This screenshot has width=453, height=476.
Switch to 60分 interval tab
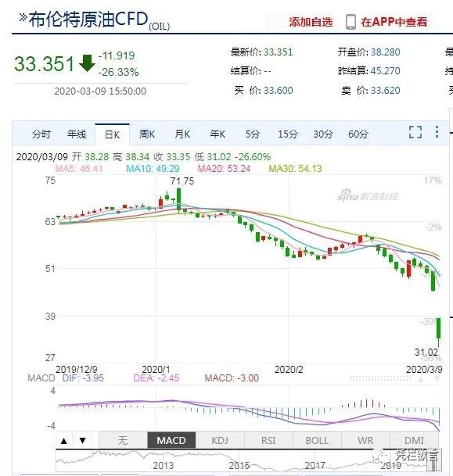358,134
